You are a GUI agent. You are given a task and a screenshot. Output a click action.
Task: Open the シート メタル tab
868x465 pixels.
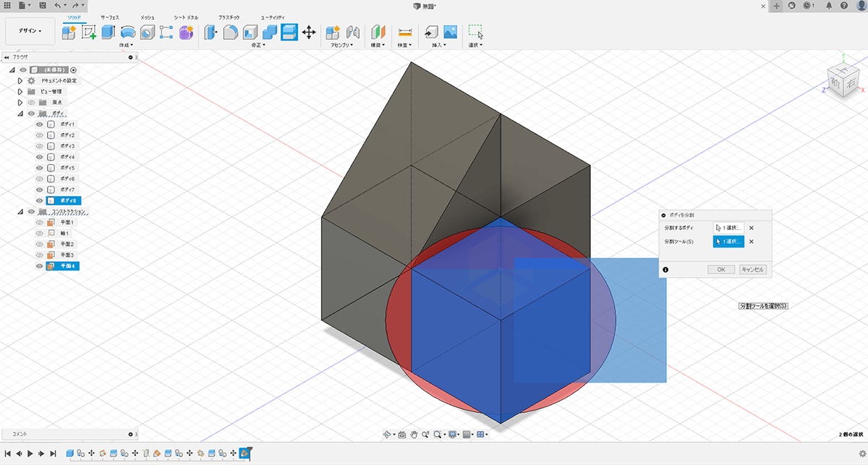click(185, 16)
